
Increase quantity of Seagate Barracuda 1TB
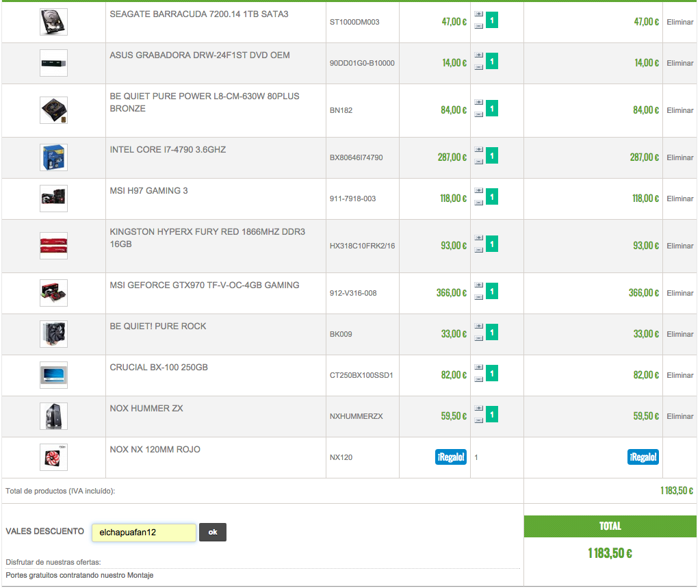[x=478, y=14]
